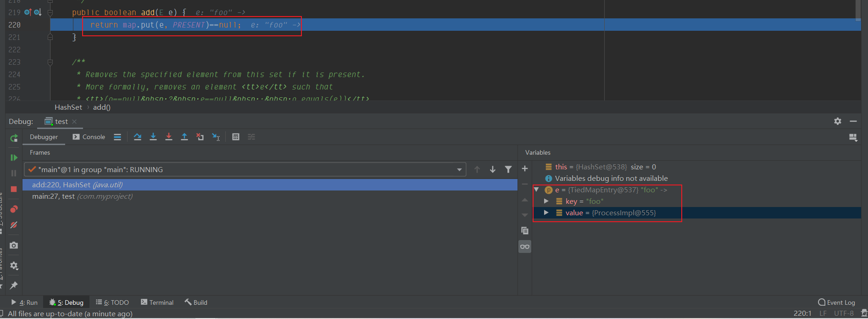868x319 pixels.
Task: Click Drop Frame icon
Action: (x=200, y=137)
